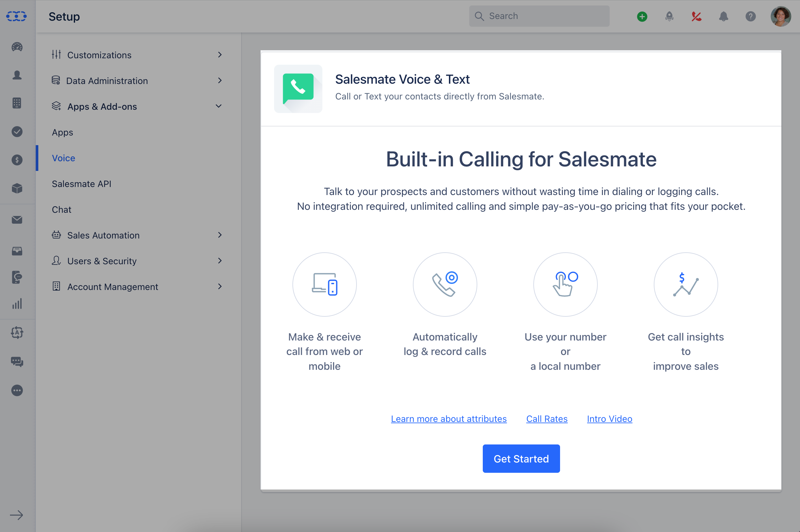Click the log & record calls phone icon
The image size is (800, 532).
tap(445, 284)
